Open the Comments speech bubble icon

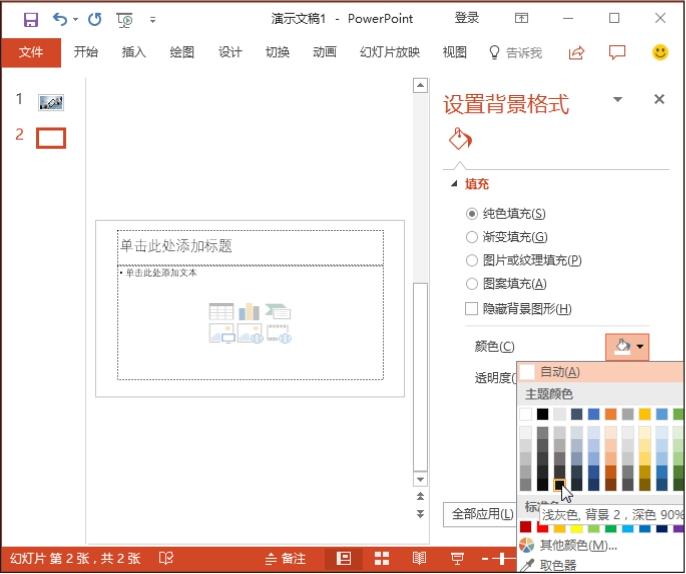point(617,53)
